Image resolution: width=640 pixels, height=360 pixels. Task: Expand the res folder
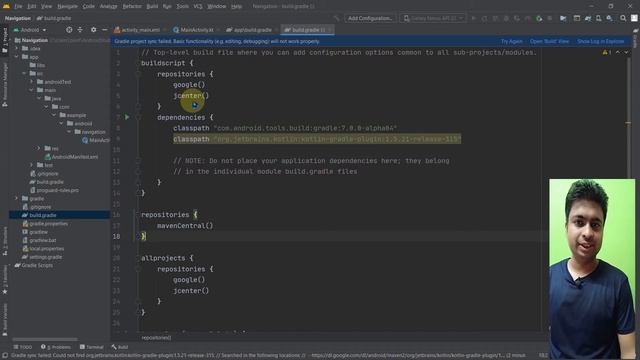click(x=39, y=148)
